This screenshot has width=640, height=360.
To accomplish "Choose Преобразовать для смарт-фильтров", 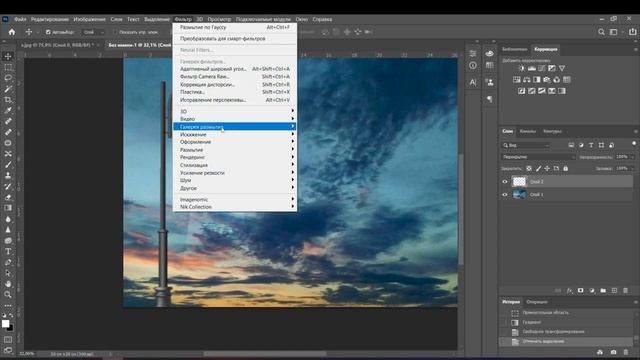I will [x=235, y=38].
